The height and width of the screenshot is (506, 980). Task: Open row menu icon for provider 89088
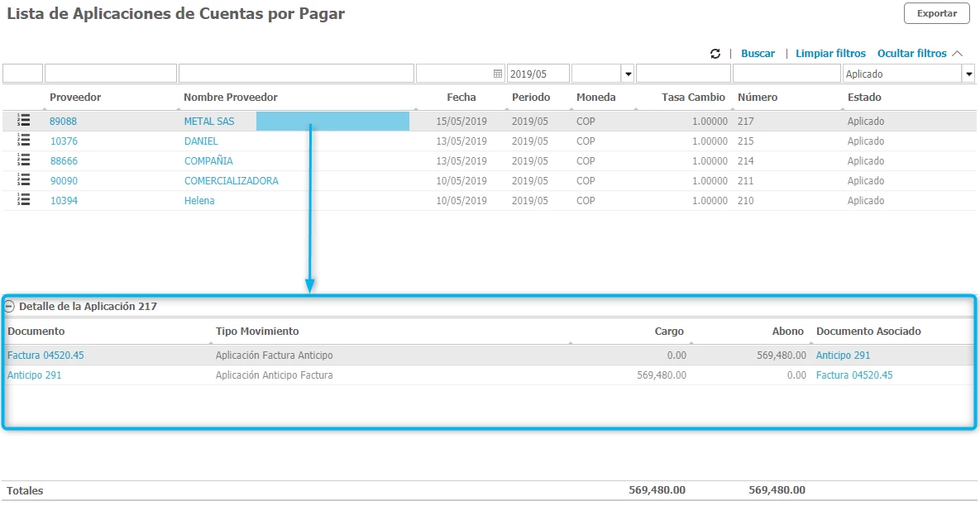24,121
